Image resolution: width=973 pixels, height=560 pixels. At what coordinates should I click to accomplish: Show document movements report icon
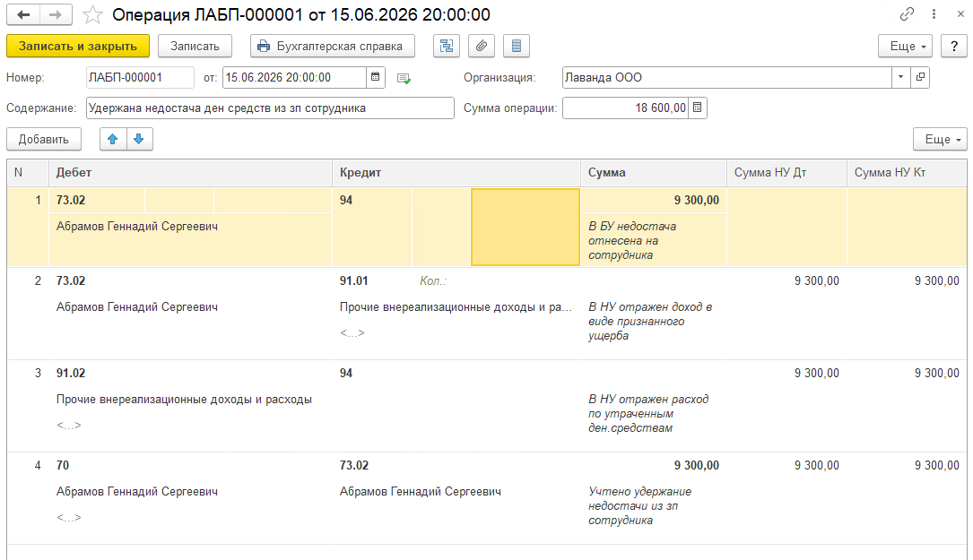[517, 46]
